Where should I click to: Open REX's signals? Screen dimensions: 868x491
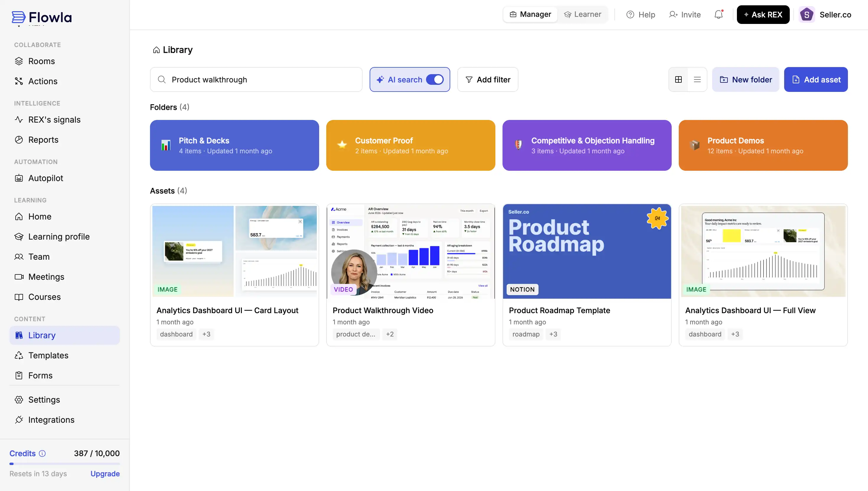point(65,120)
